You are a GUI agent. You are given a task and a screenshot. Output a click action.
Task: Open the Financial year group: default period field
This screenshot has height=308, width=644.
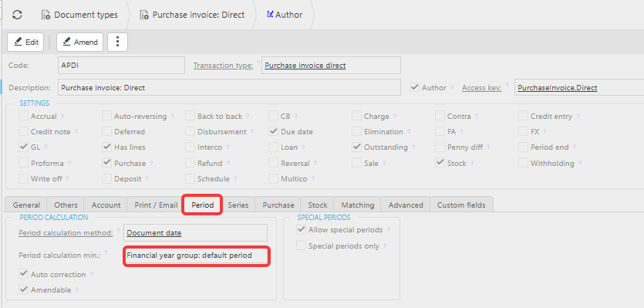pos(197,256)
